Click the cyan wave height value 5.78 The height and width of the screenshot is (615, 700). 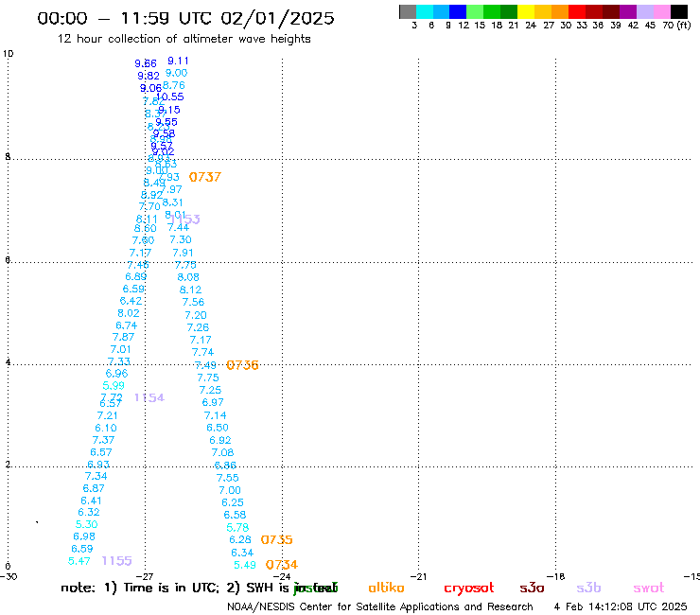pyautogui.click(x=238, y=528)
